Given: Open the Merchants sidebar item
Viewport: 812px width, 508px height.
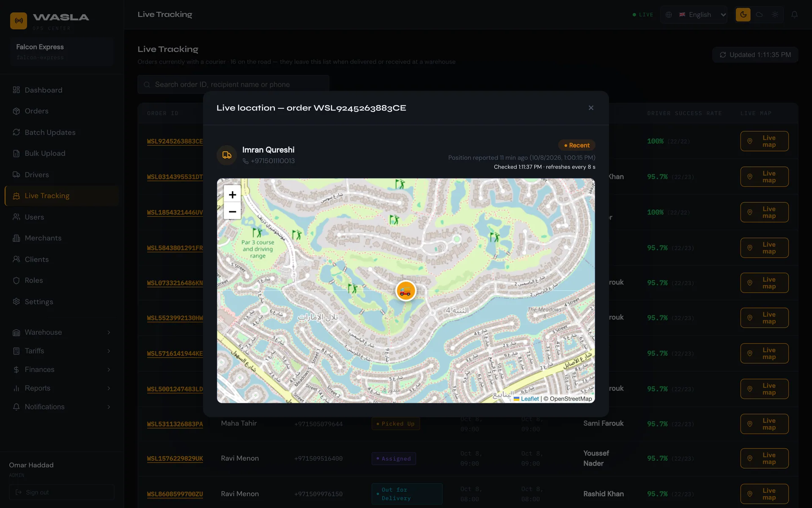Looking at the screenshot, I should click(62, 238).
